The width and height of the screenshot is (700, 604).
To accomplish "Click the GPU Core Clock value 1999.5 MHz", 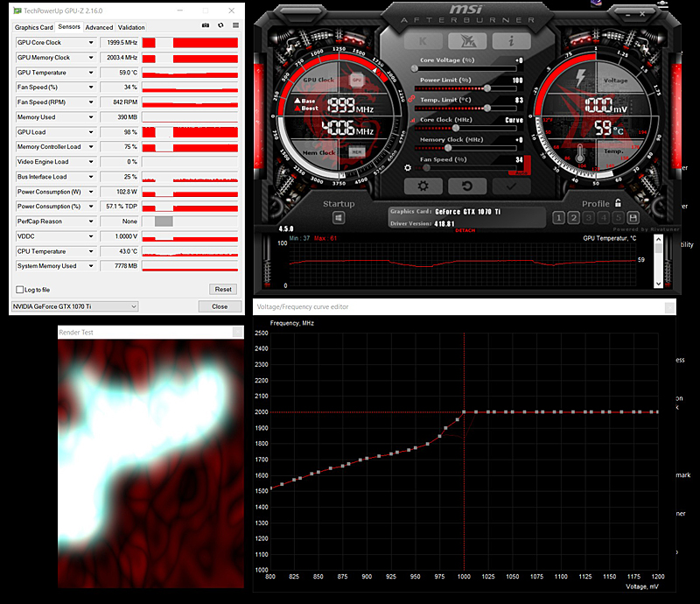I will [x=119, y=42].
